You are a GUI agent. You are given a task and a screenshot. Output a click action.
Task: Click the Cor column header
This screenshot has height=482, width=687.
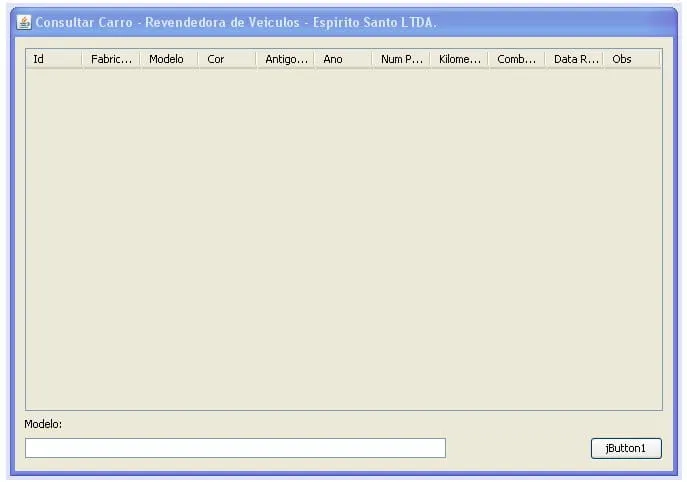pos(227,59)
